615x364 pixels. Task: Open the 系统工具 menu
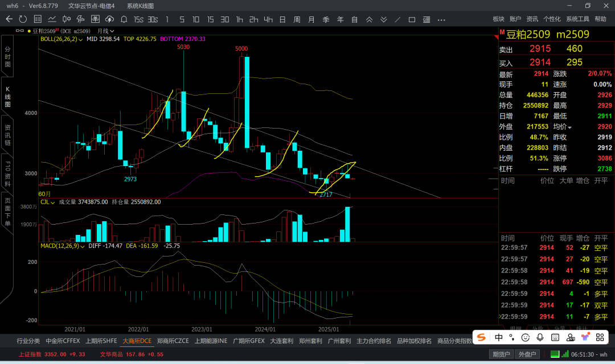click(x=577, y=19)
